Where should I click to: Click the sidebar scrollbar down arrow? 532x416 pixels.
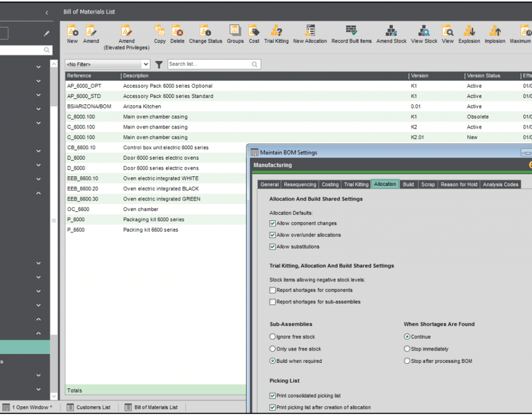click(54, 396)
